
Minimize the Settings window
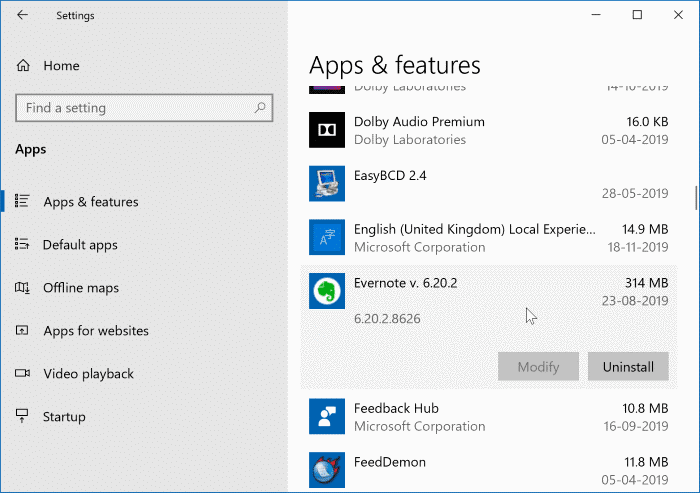click(596, 15)
